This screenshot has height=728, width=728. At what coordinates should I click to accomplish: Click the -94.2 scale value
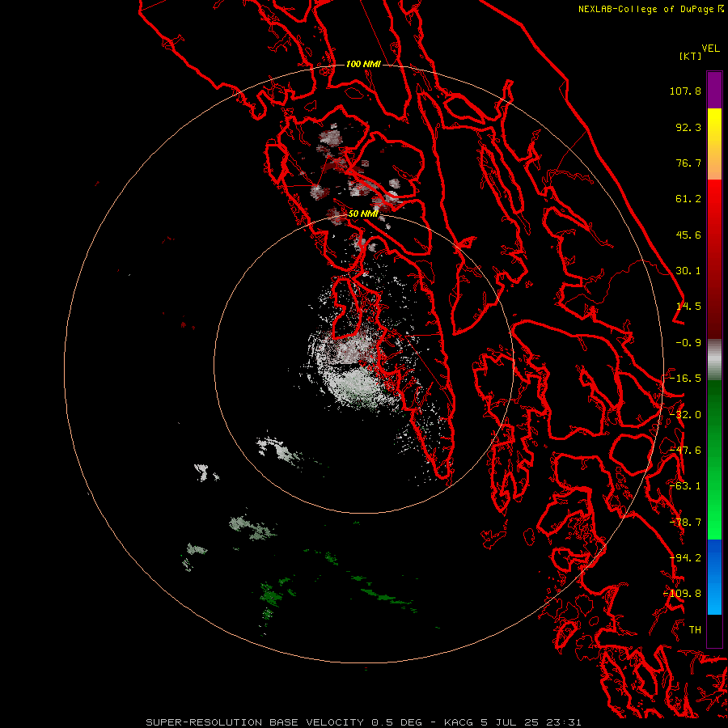(685, 558)
